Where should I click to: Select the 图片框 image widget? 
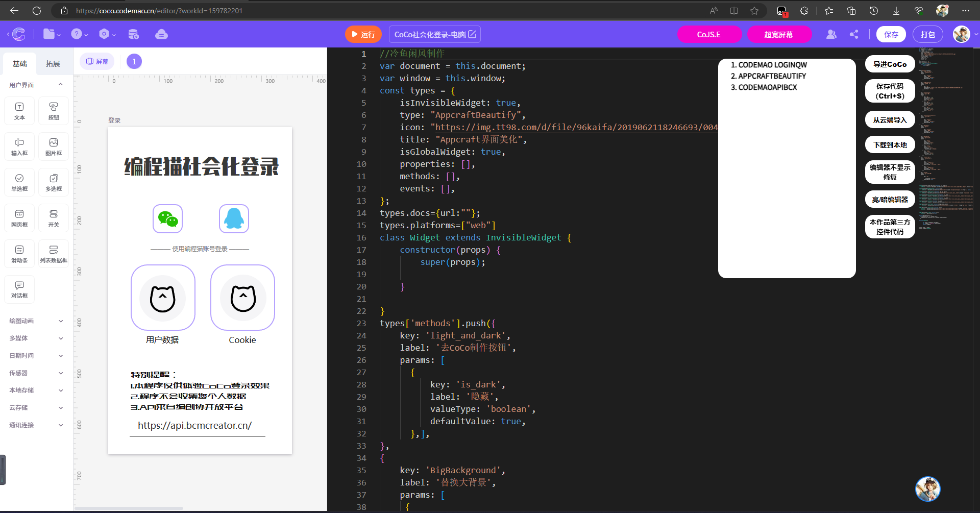click(x=54, y=146)
